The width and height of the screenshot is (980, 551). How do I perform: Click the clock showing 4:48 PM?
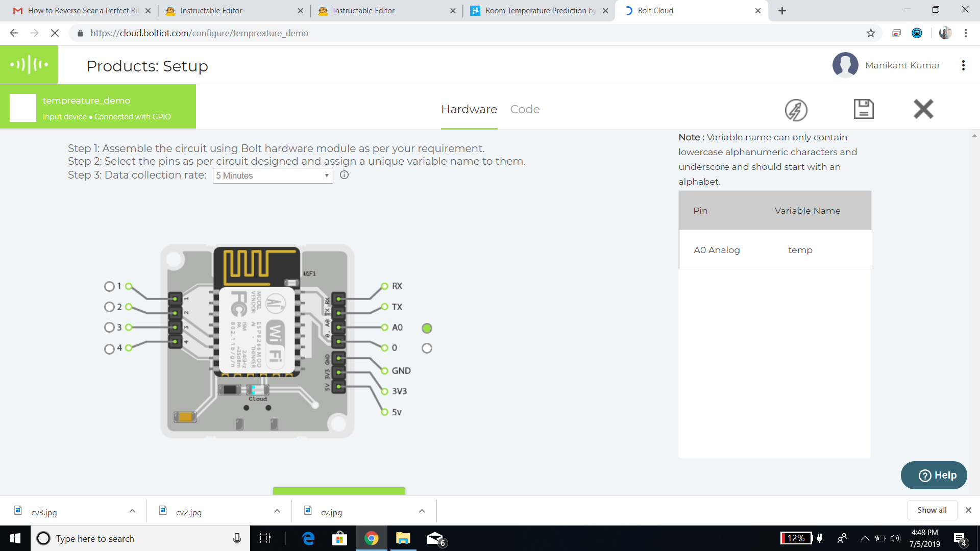click(x=924, y=533)
